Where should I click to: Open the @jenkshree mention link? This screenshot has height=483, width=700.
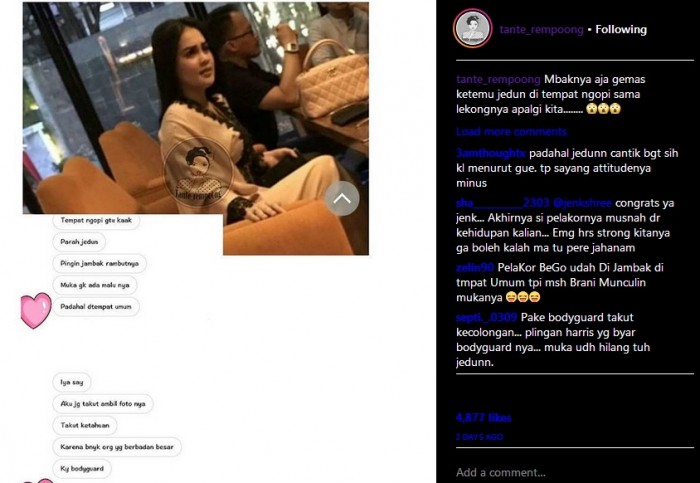tap(582, 203)
